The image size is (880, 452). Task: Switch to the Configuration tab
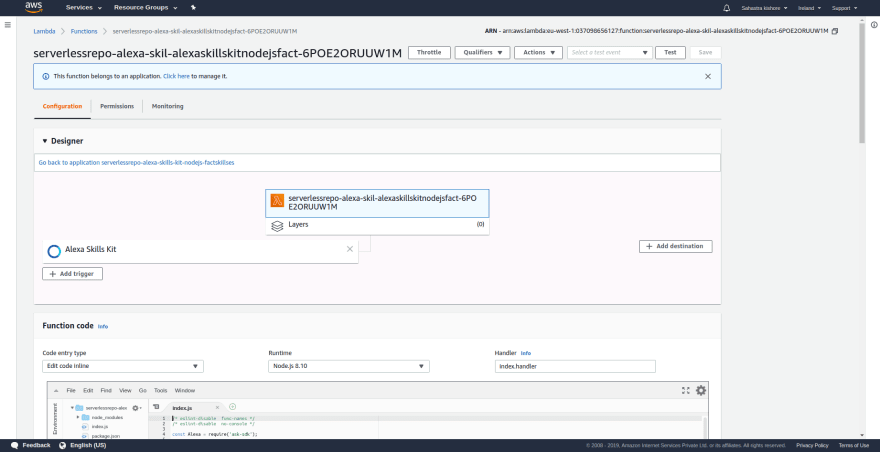62,106
